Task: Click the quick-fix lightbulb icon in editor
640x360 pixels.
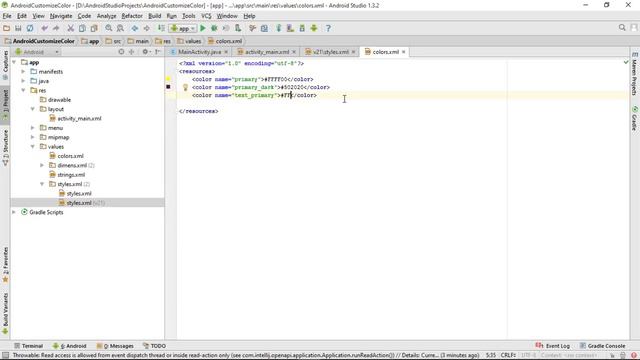Action: pyautogui.click(x=185, y=87)
